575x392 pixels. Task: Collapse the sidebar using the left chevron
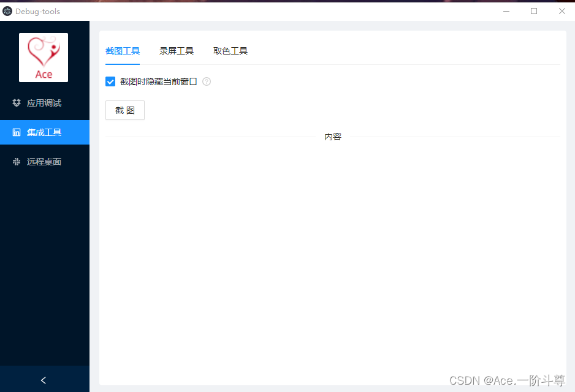[x=43, y=380]
